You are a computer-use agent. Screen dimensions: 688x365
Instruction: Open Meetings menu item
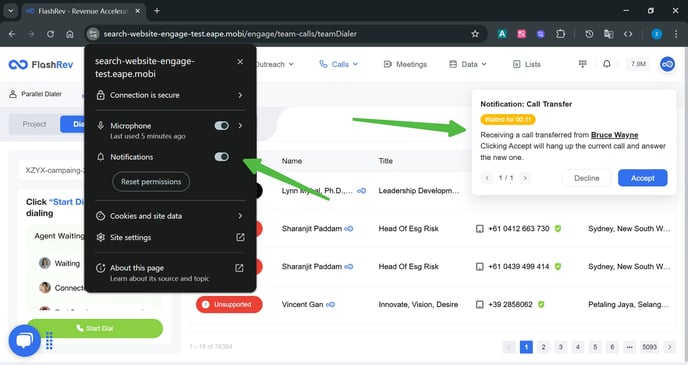[405, 64]
